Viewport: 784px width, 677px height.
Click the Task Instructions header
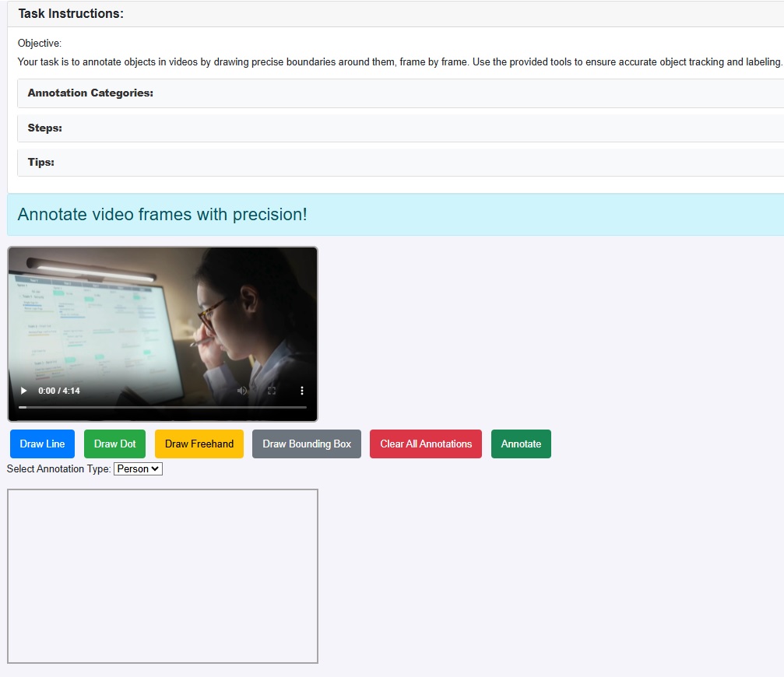pyautogui.click(x=71, y=14)
